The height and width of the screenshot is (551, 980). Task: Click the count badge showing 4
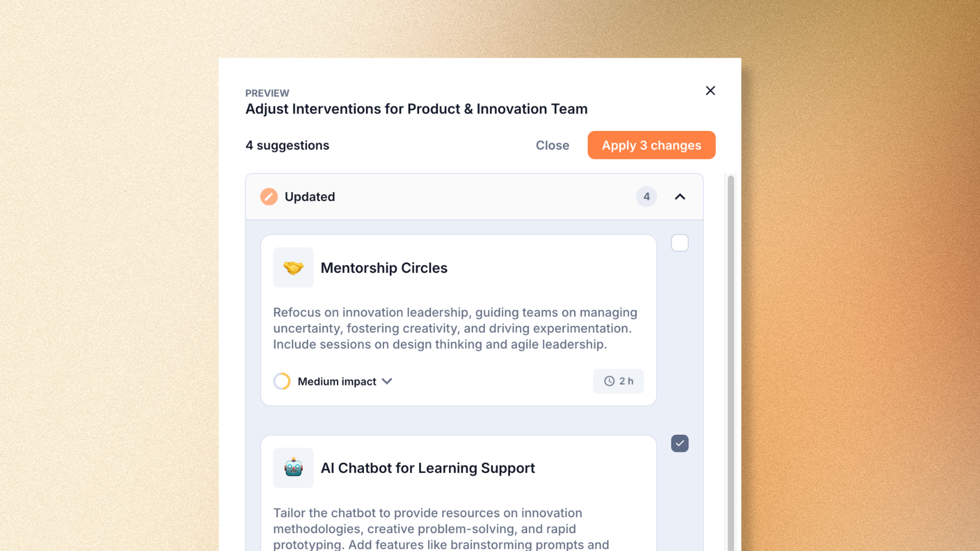point(646,197)
